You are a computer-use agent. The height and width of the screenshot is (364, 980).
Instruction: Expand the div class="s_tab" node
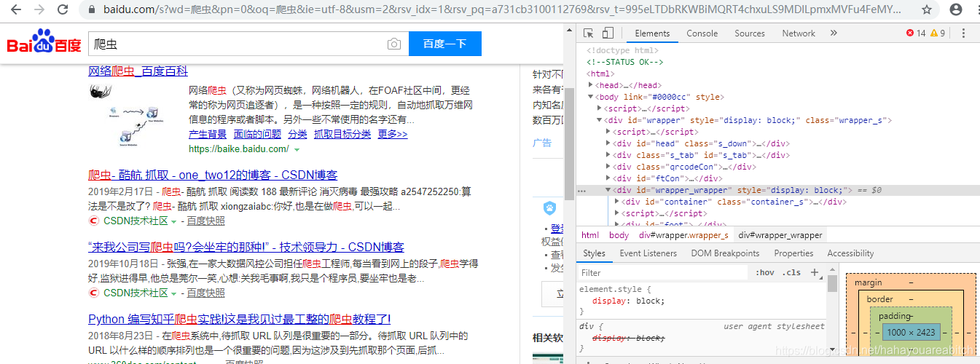point(608,155)
